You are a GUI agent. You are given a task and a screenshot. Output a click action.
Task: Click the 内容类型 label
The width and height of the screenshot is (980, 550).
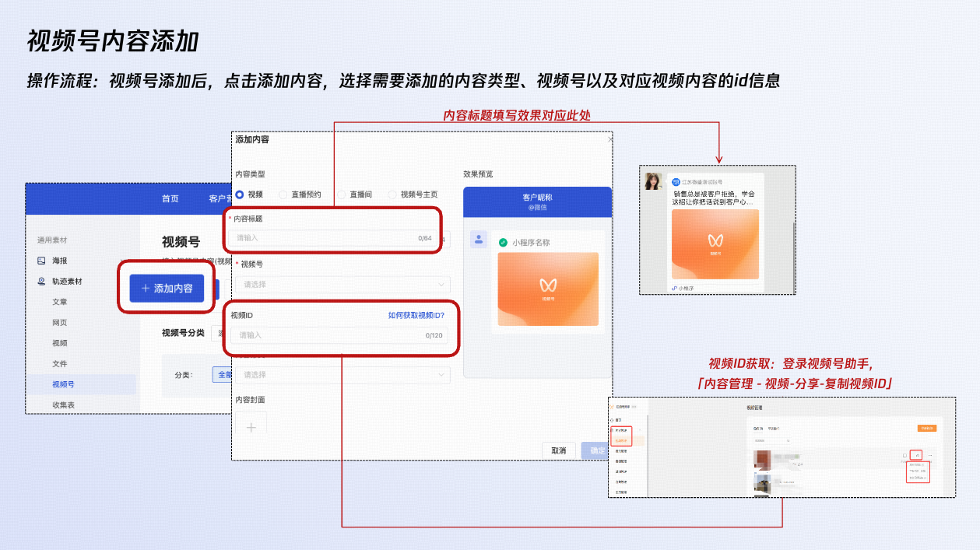251,173
